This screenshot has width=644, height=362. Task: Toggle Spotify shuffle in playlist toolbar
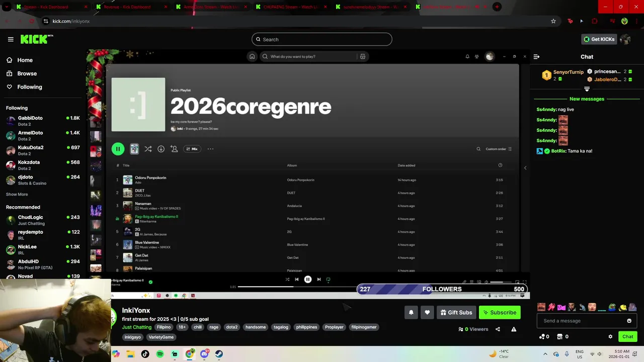pos(148,149)
